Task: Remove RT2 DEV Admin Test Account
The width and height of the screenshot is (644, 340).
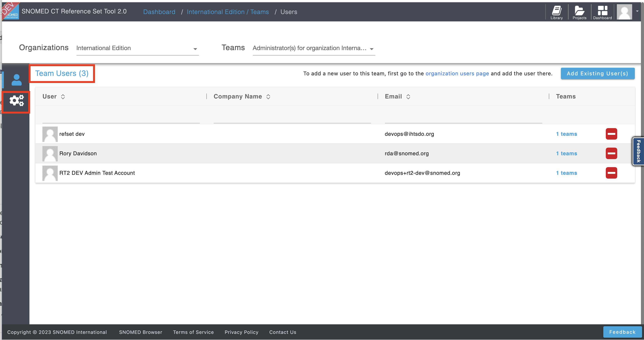Action: pyautogui.click(x=611, y=173)
